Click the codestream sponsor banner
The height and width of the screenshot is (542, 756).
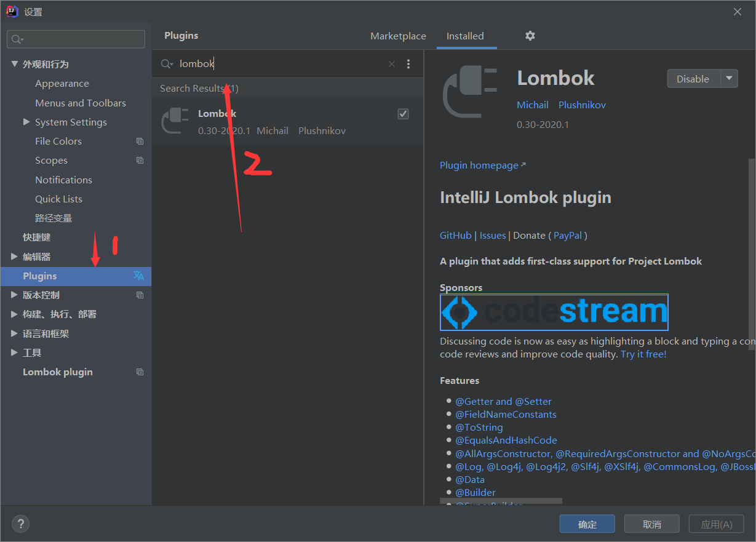tap(554, 313)
